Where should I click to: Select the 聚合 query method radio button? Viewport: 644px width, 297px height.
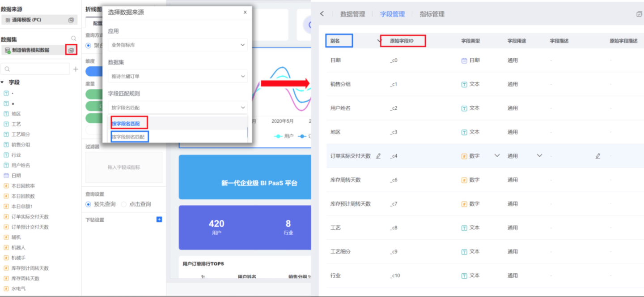88,45
